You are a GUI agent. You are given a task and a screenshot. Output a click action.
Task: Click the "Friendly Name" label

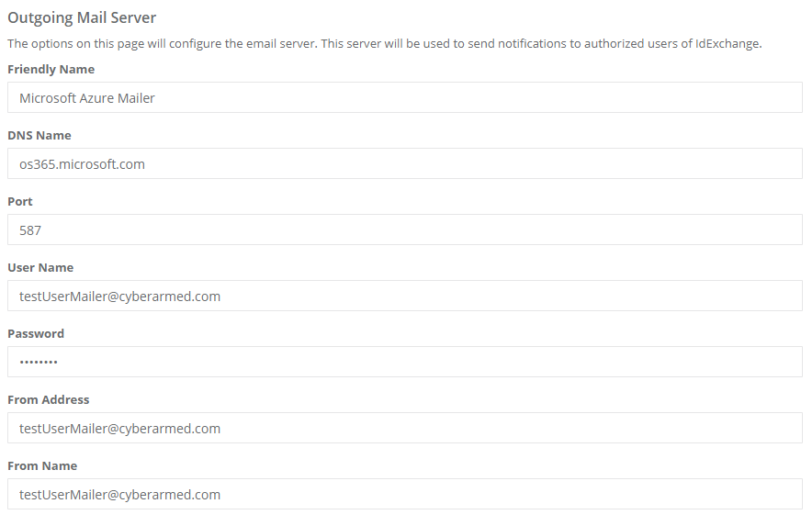(x=51, y=70)
